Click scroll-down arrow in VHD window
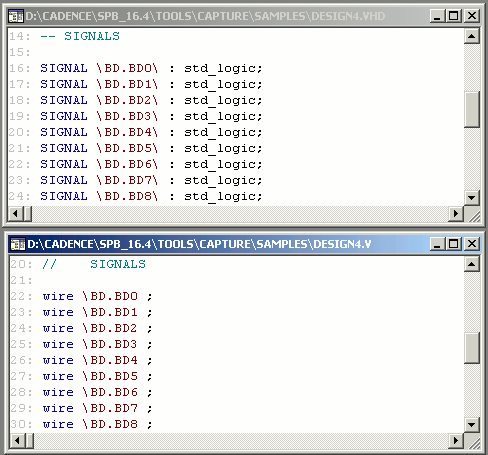This screenshot has width=488, height=455. click(472, 198)
